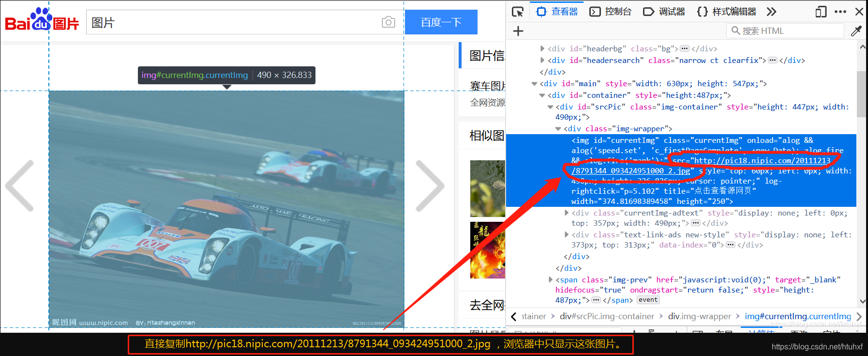Click ellipsis badge in text-link-ads div

[731, 245]
